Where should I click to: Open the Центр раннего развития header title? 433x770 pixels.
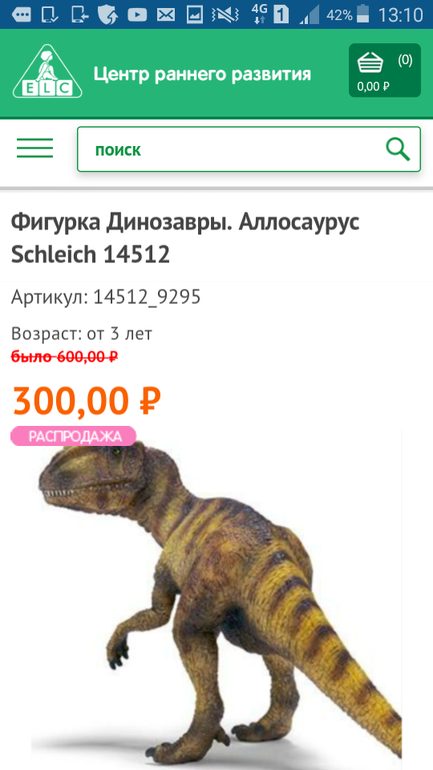(202, 74)
